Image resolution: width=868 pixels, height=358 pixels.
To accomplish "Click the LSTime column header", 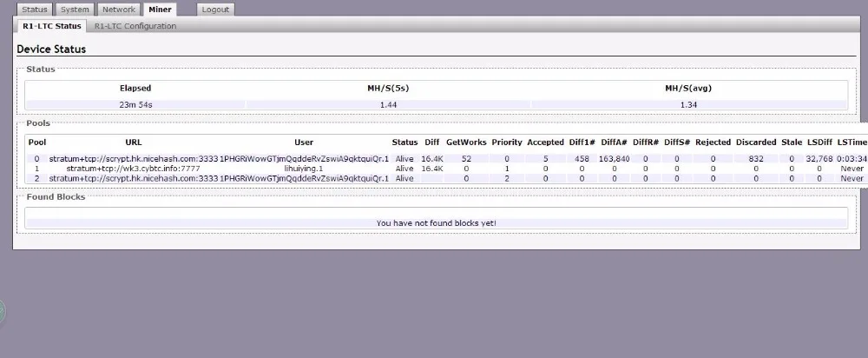I will 852,143.
